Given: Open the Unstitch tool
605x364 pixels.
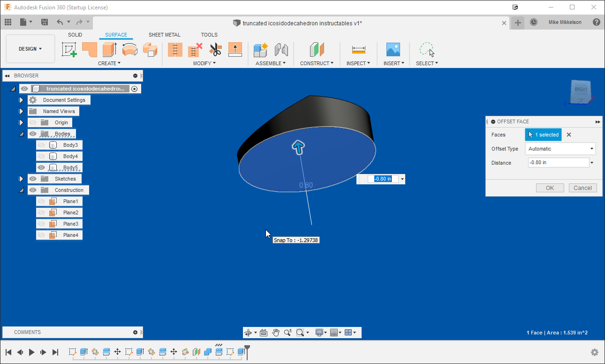Looking at the screenshot, I should (x=195, y=49).
